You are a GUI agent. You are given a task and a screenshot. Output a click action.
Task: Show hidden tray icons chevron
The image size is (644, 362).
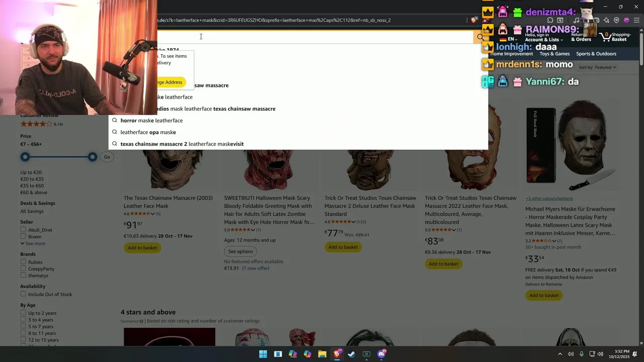pyautogui.click(x=560, y=354)
